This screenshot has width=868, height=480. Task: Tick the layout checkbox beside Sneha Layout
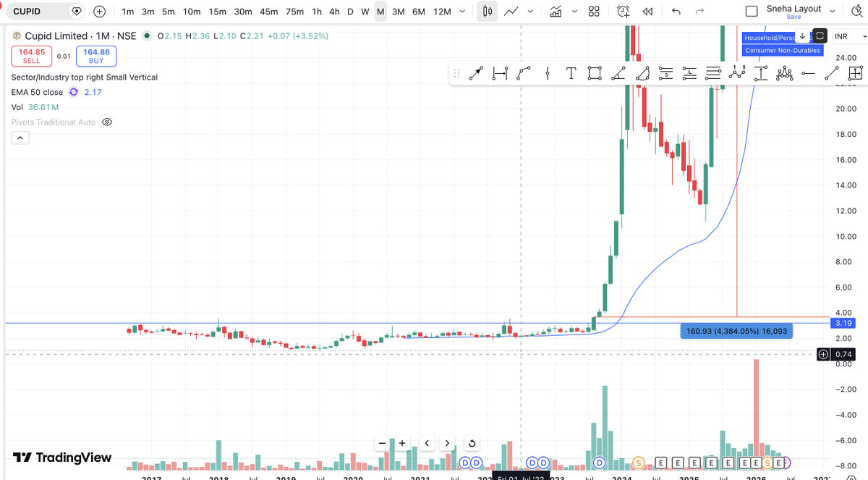click(x=752, y=12)
